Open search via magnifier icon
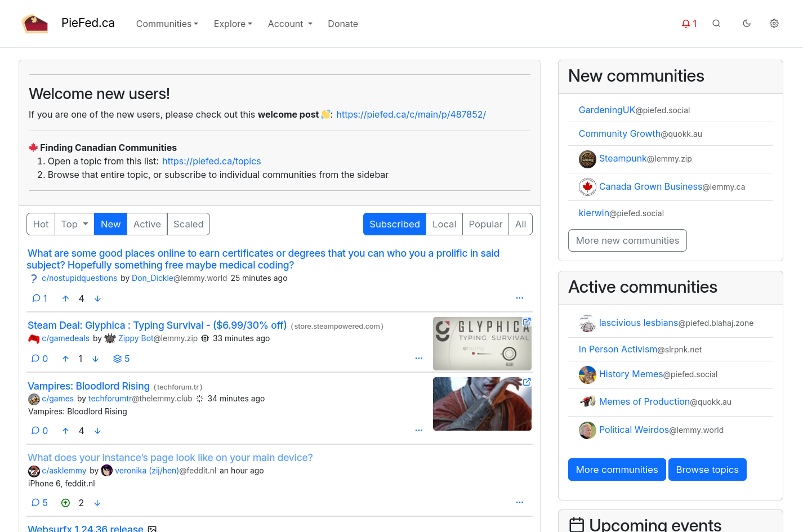This screenshot has height=532, width=803. (716, 24)
